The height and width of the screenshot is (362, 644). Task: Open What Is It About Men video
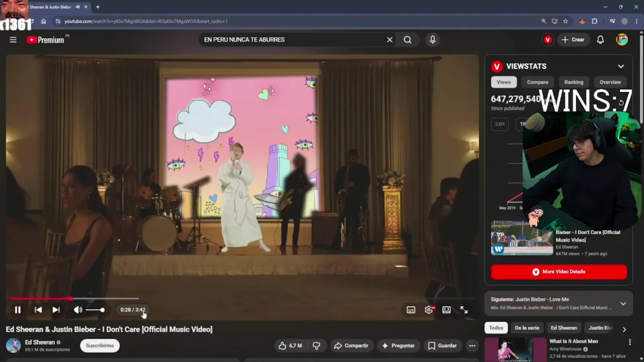[574, 341]
